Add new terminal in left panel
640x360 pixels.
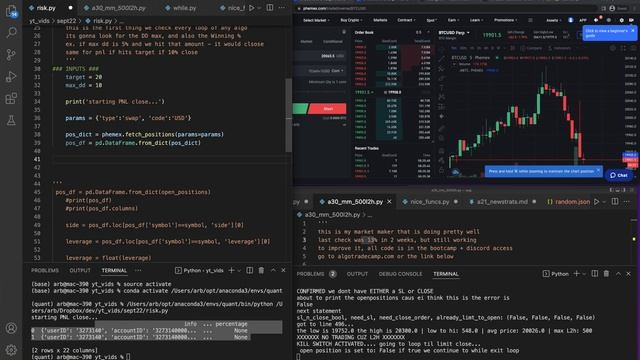coord(231,270)
